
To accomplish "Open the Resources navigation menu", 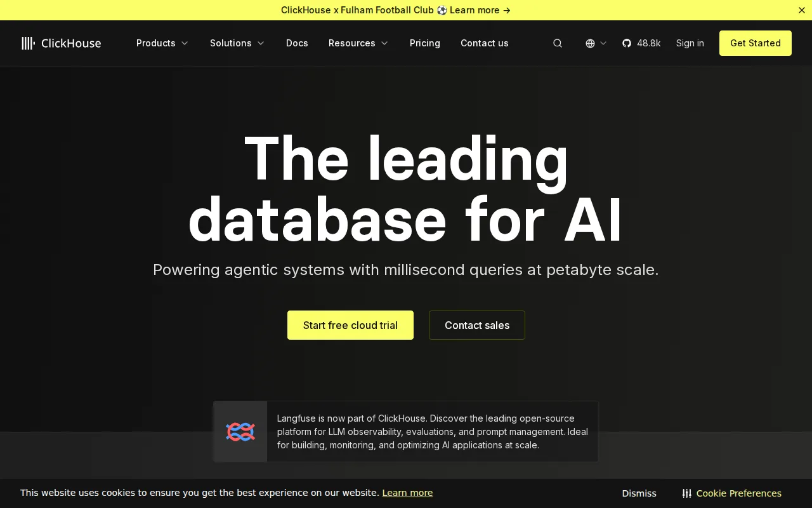I will point(352,43).
